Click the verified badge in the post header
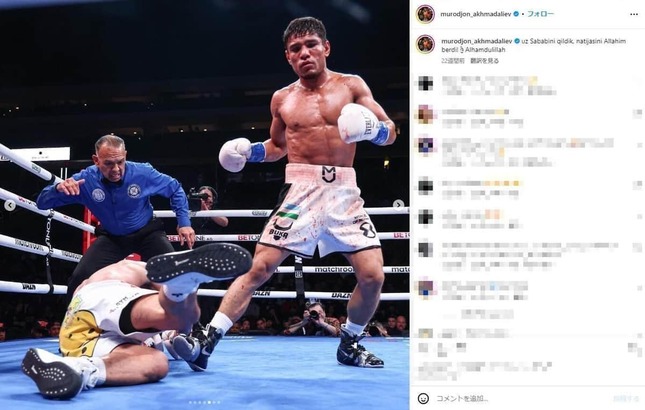The height and width of the screenshot is (410, 645). coord(516,14)
